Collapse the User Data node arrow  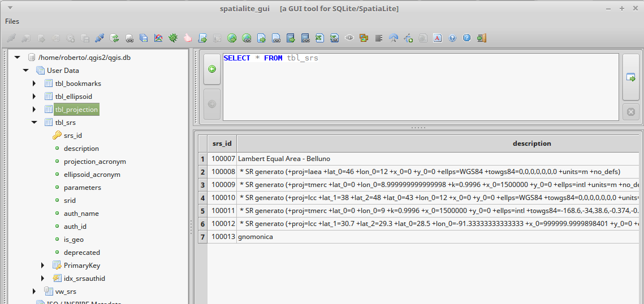26,71
